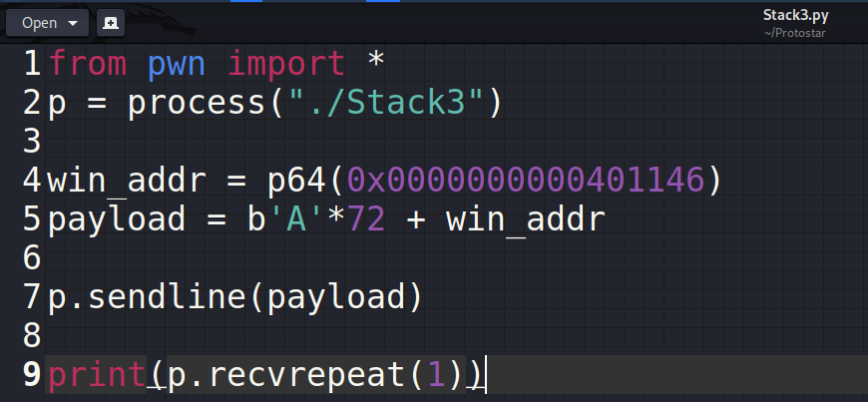Place cursor on 'pwn' module name

pyautogui.click(x=177, y=66)
